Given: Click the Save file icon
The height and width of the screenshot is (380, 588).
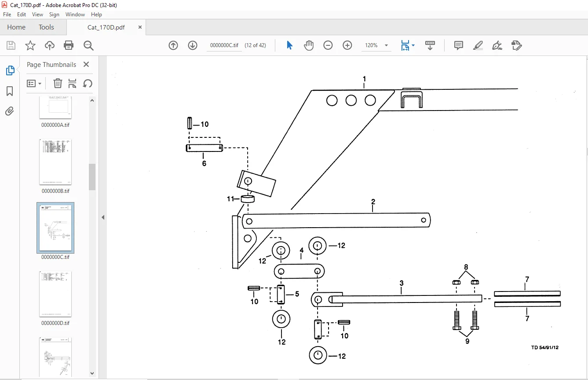Looking at the screenshot, I should coord(11,45).
